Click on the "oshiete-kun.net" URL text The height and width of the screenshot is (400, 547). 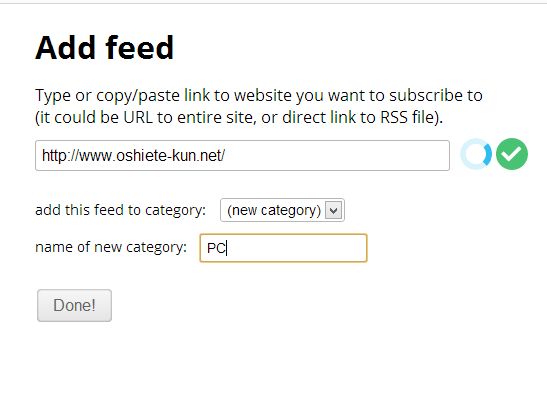[x=170, y=156]
